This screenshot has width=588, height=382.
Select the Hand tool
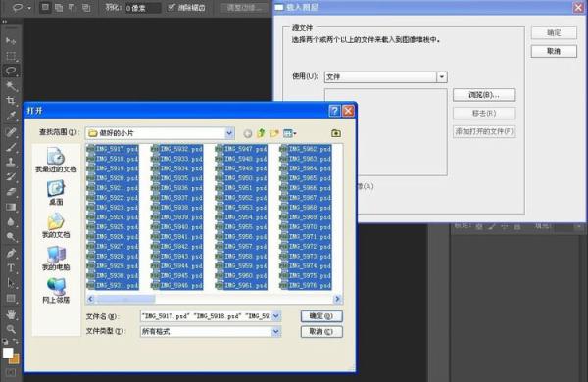11,314
